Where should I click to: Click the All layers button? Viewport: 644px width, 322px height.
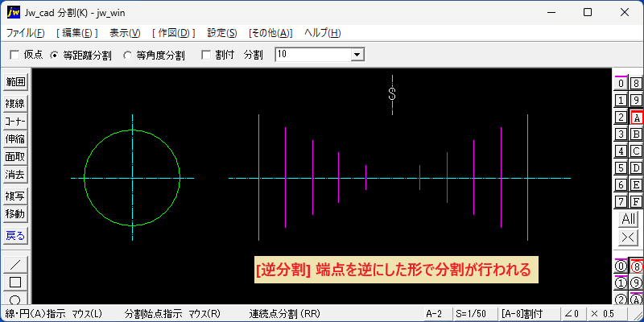[x=629, y=219]
